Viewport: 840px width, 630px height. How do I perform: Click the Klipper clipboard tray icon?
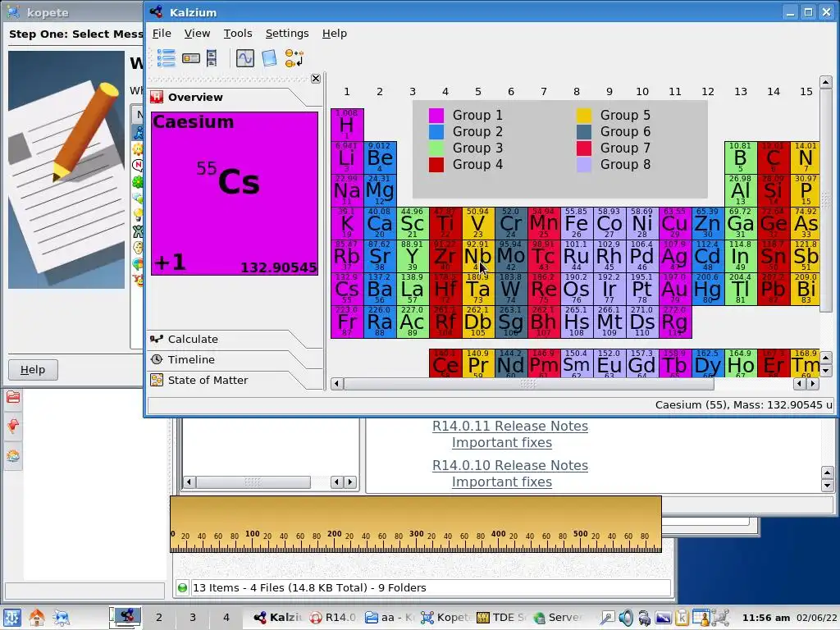tap(682, 618)
